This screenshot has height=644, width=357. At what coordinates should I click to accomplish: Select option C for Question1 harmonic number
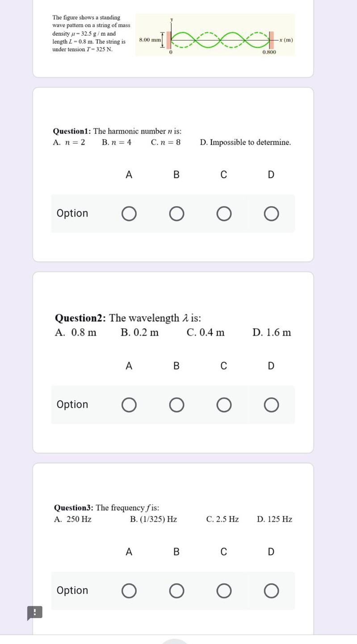[x=224, y=214]
